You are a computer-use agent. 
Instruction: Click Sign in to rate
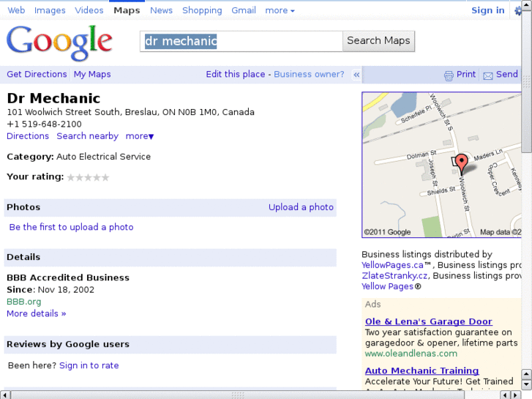click(89, 366)
